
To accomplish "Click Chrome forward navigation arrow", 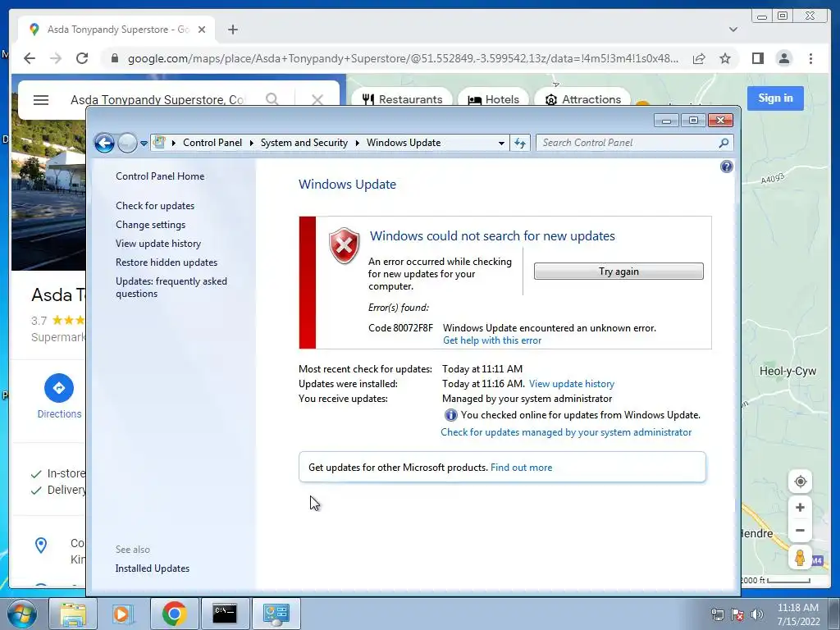I will tap(56, 58).
